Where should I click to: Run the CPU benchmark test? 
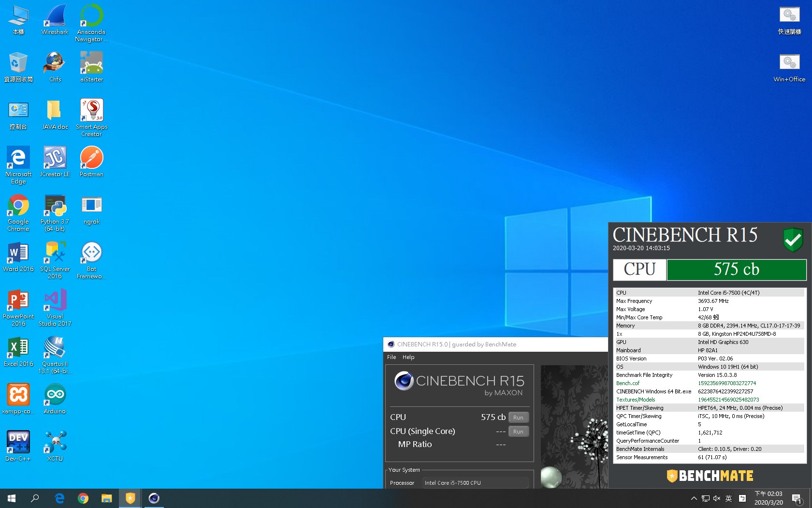(x=518, y=418)
